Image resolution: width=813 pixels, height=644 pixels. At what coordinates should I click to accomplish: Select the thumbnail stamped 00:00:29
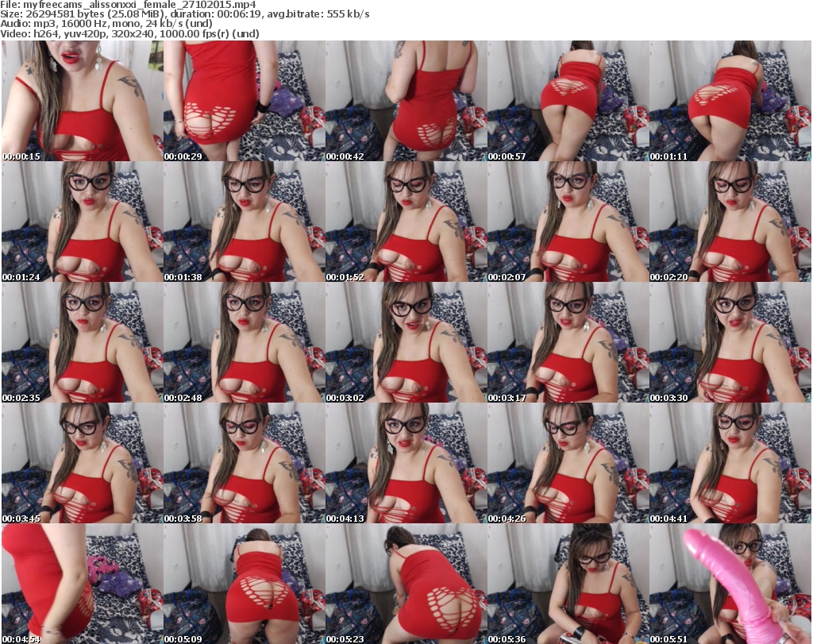245,101
